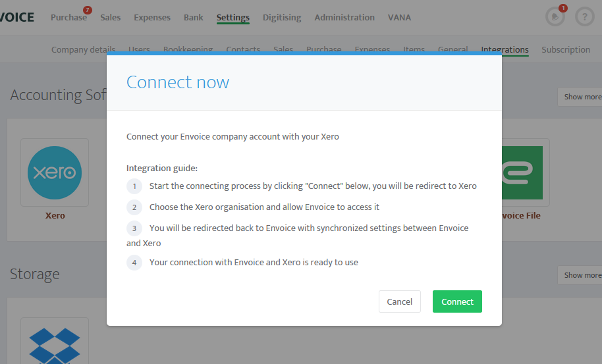Click the green Connect button
The image size is (602, 364).
[x=457, y=301]
